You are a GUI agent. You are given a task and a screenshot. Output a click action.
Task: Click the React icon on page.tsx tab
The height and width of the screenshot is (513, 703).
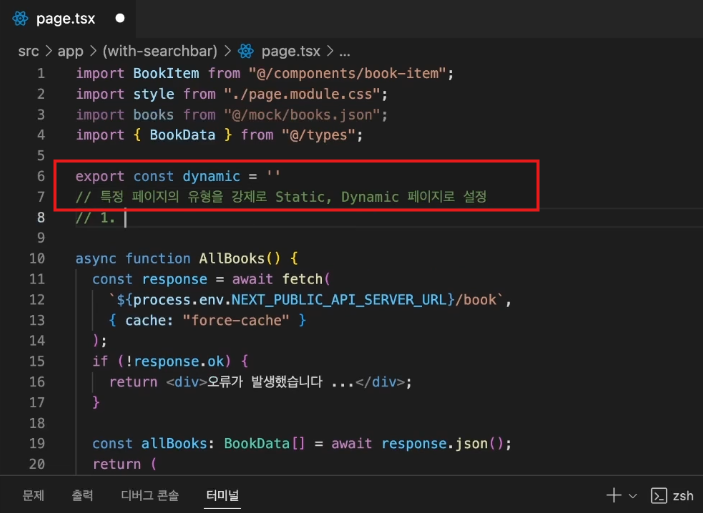click(x=20, y=19)
